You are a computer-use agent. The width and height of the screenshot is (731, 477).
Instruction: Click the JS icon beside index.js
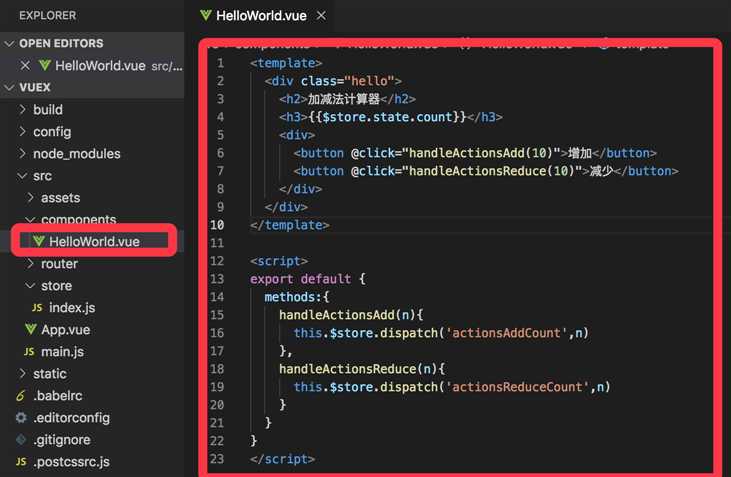(x=37, y=308)
